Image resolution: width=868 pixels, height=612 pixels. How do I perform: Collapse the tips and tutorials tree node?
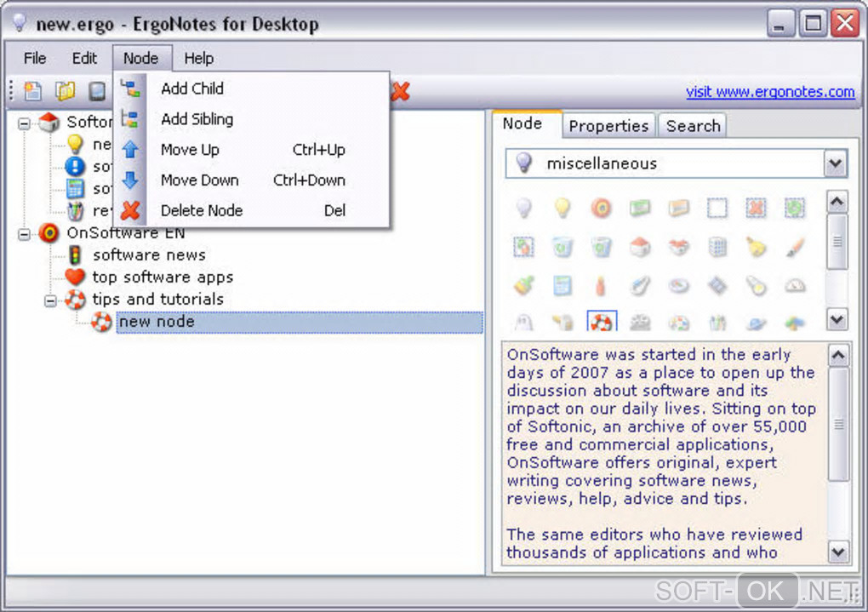tap(50, 300)
